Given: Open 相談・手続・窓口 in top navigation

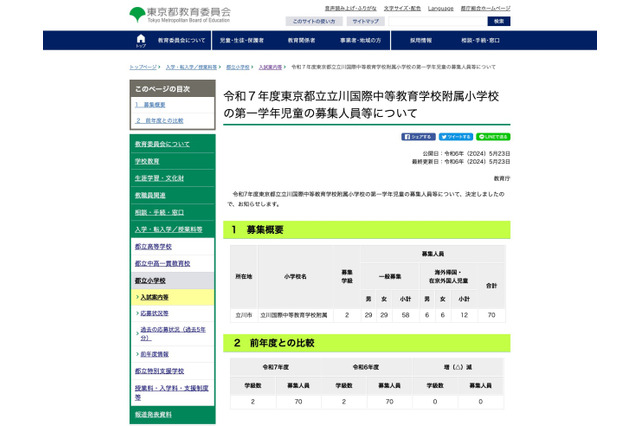Looking at the screenshot, I should pyautogui.click(x=480, y=40).
